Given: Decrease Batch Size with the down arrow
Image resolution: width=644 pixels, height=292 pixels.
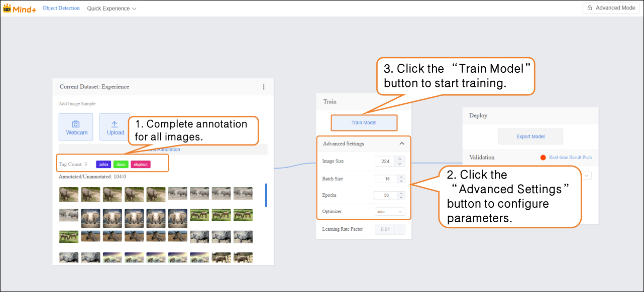Looking at the screenshot, I should click(400, 181).
